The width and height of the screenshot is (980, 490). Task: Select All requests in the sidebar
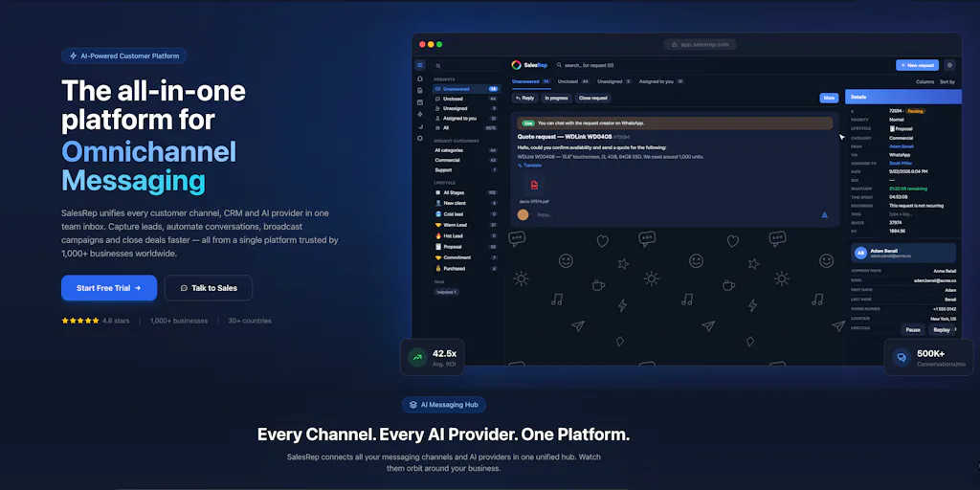466,128
